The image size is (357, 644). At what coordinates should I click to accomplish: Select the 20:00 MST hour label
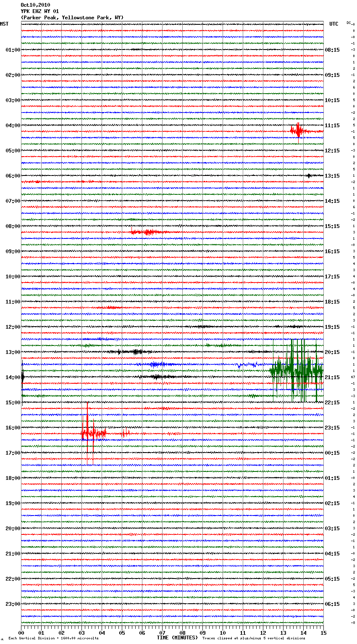[x=13, y=529]
